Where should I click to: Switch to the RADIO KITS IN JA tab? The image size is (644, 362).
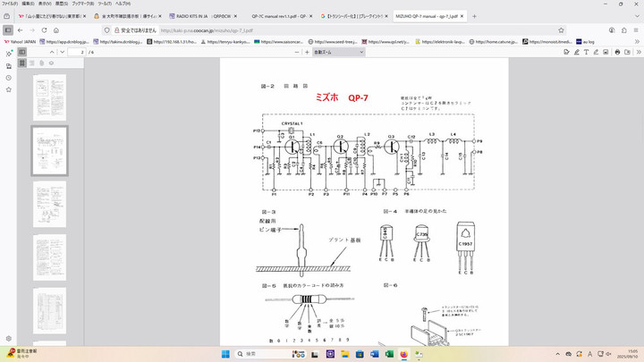tap(196, 16)
